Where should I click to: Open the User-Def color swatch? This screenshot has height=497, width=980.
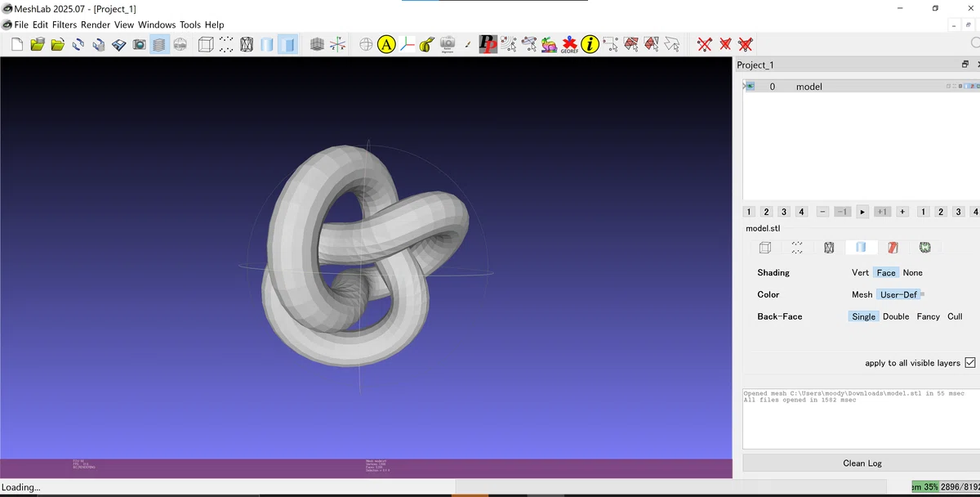(923, 294)
